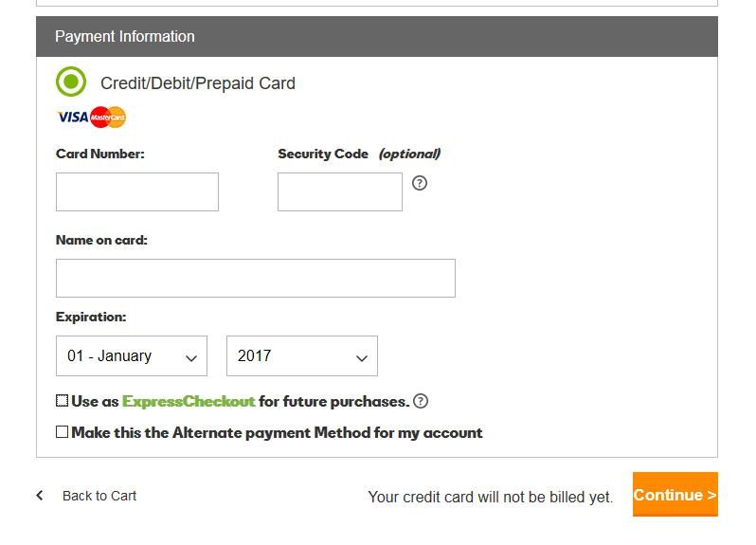756x545 pixels.
Task: Follow the green ExpressCheckout link
Action: (x=189, y=401)
